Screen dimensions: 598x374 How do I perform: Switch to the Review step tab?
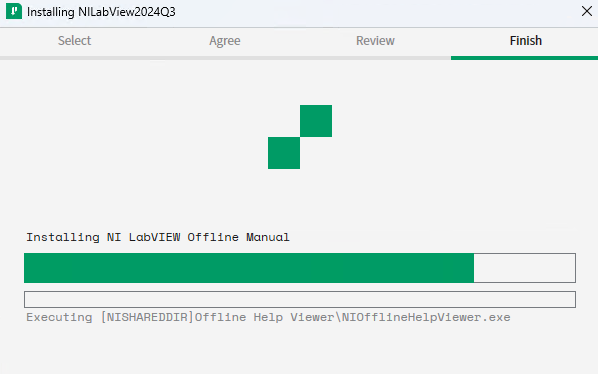click(x=375, y=41)
